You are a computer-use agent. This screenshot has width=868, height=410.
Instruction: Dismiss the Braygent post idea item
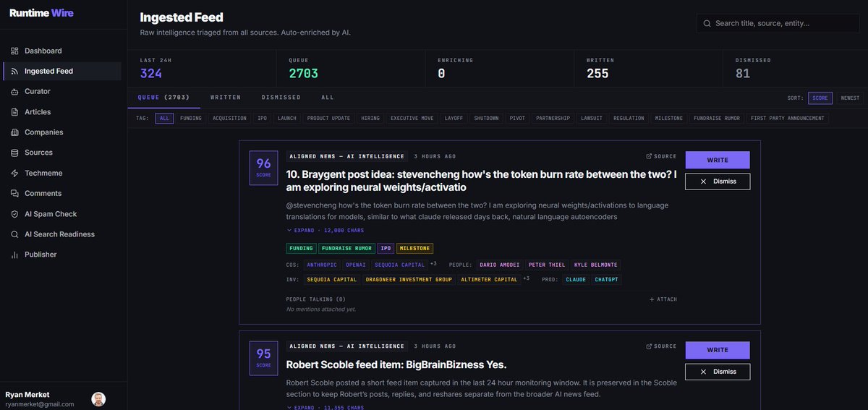[x=718, y=181]
